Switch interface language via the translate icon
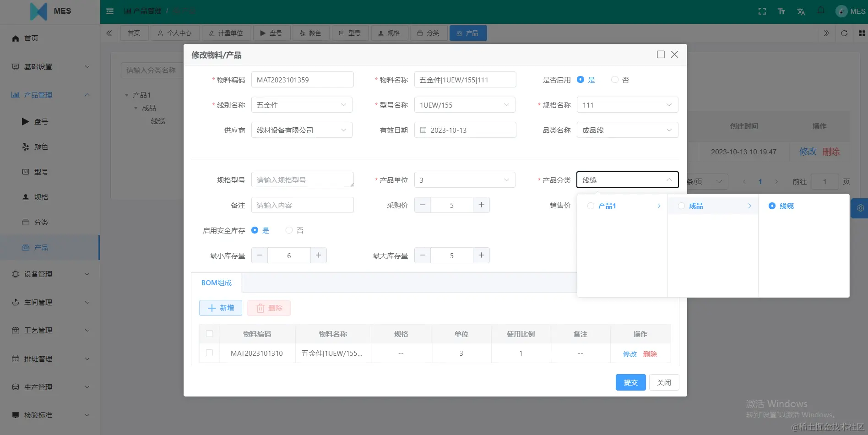Viewport: 868px width, 435px height. click(801, 11)
